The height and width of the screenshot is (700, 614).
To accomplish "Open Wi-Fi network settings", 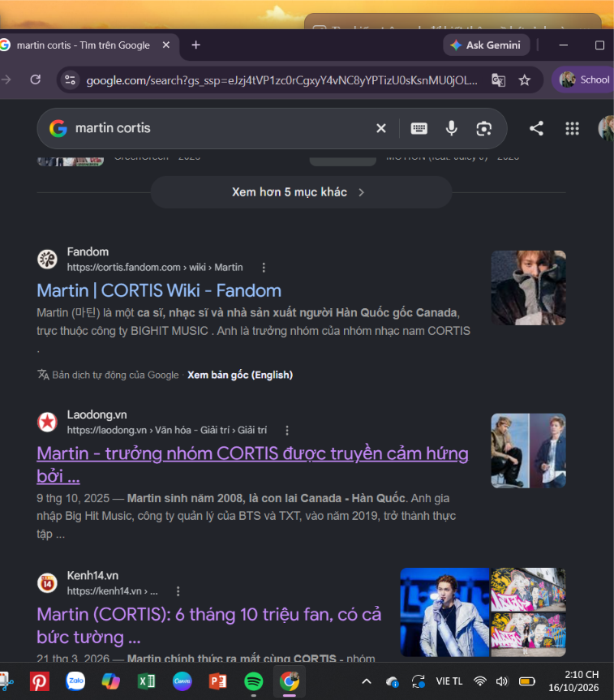I will 480,681.
